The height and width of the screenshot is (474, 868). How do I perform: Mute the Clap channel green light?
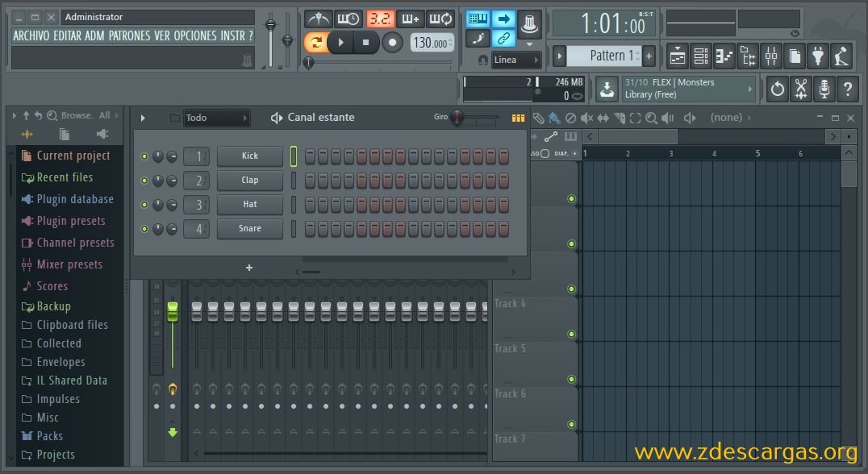(144, 181)
